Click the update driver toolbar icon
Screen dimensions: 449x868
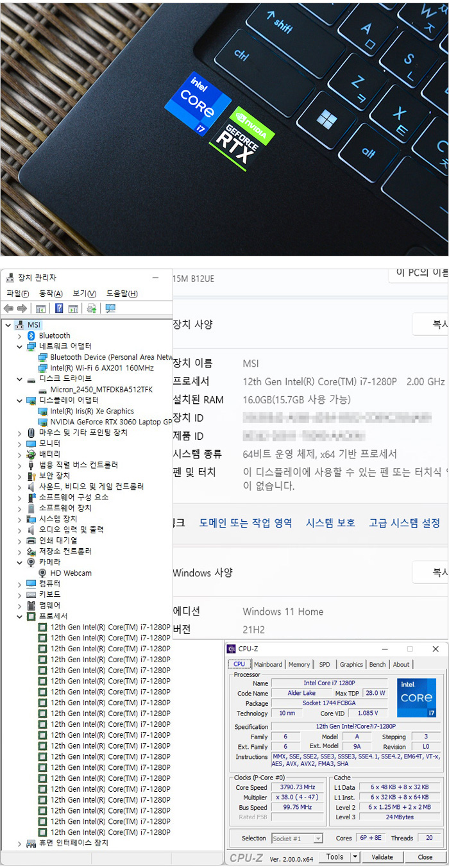tap(92, 308)
